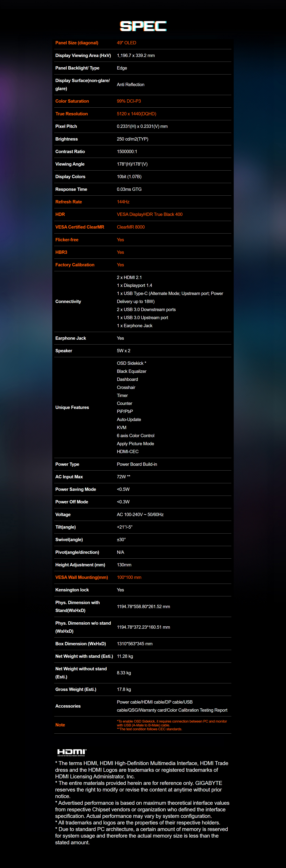Click the 'Pixel Pitch' label
Viewport: 286px width, 868px height.
tap(66, 126)
